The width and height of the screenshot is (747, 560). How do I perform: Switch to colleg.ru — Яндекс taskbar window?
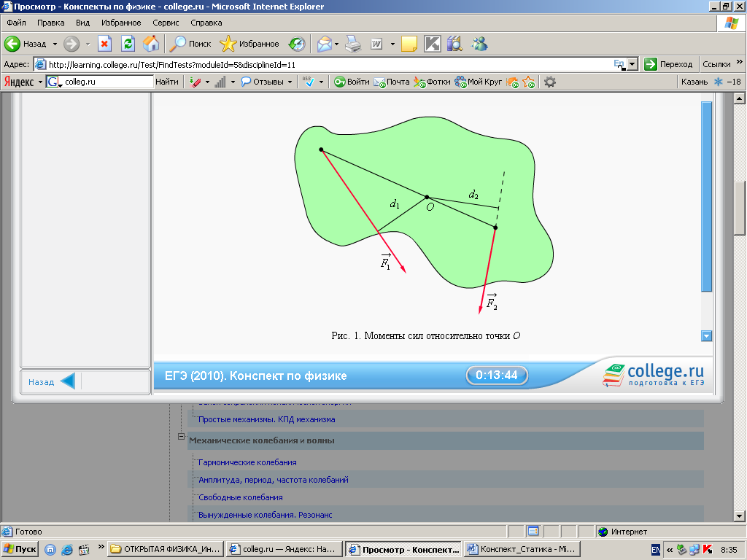pos(284,549)
